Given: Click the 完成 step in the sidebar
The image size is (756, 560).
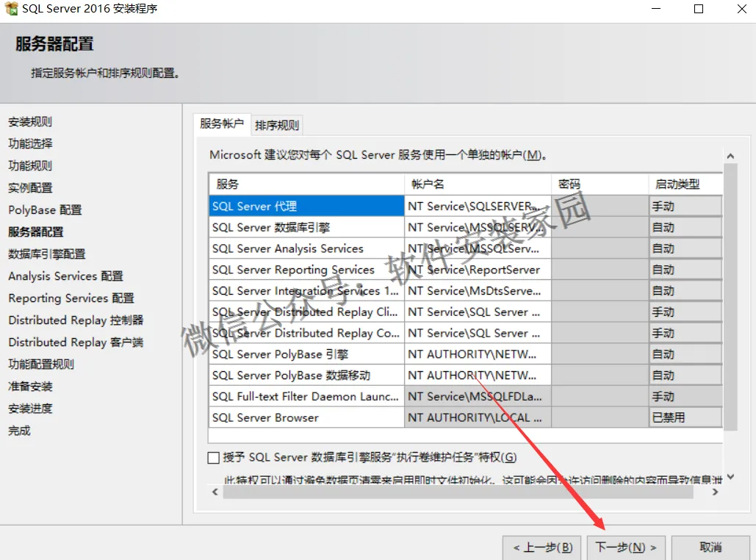Looking at the screenshot, I should (19, 431).
